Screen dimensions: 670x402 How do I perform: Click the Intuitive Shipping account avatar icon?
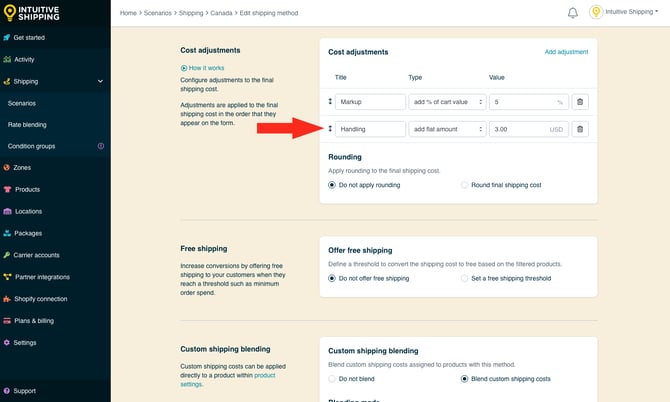coord(596,12)
